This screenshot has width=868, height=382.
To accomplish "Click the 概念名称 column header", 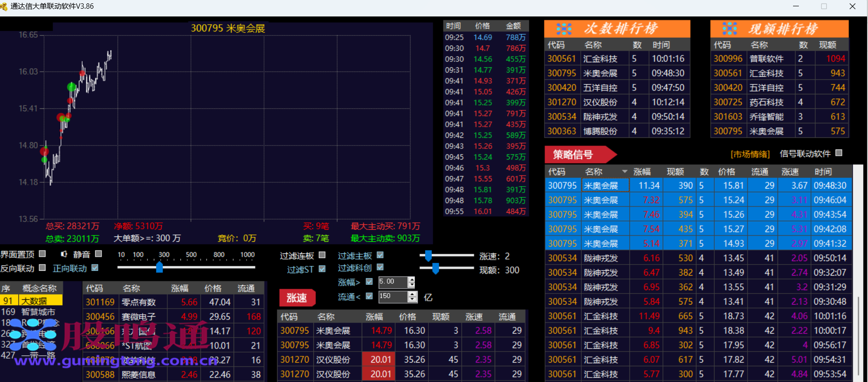I will tap(40, 288).
